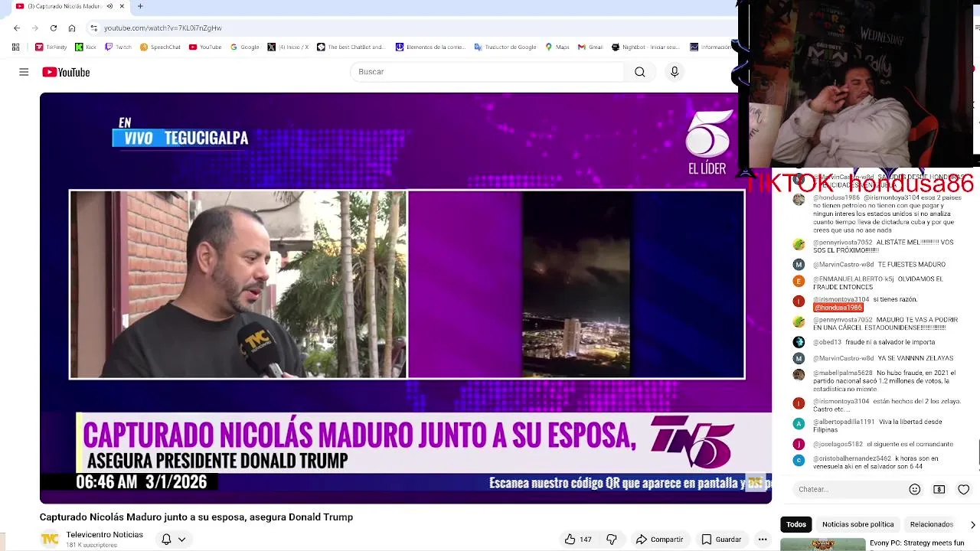This screenshot has height=551, width=980.
Task: Like the video with 147 likes
Action: pyautogui.click(x=577, y=540)
